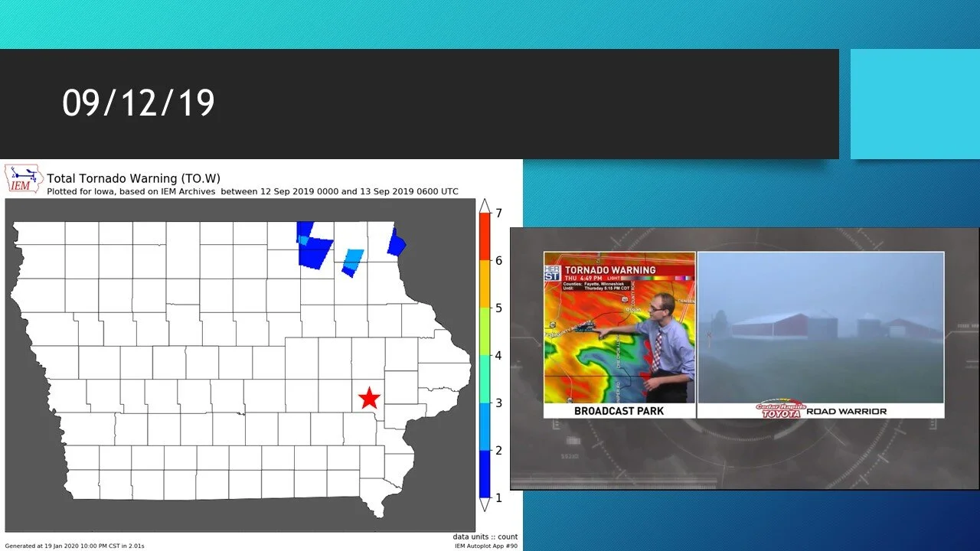Click the downward arrow beneath the color bar

[485, 504]
